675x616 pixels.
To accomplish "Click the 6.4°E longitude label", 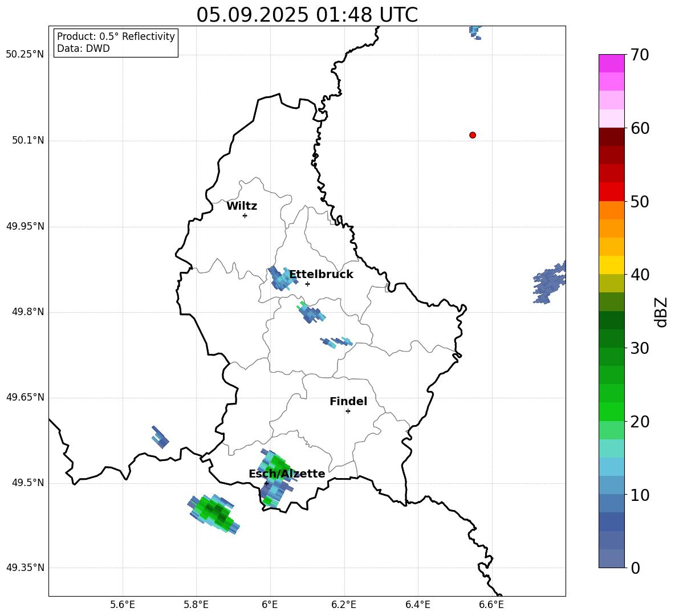I will (x=417, y=605).
